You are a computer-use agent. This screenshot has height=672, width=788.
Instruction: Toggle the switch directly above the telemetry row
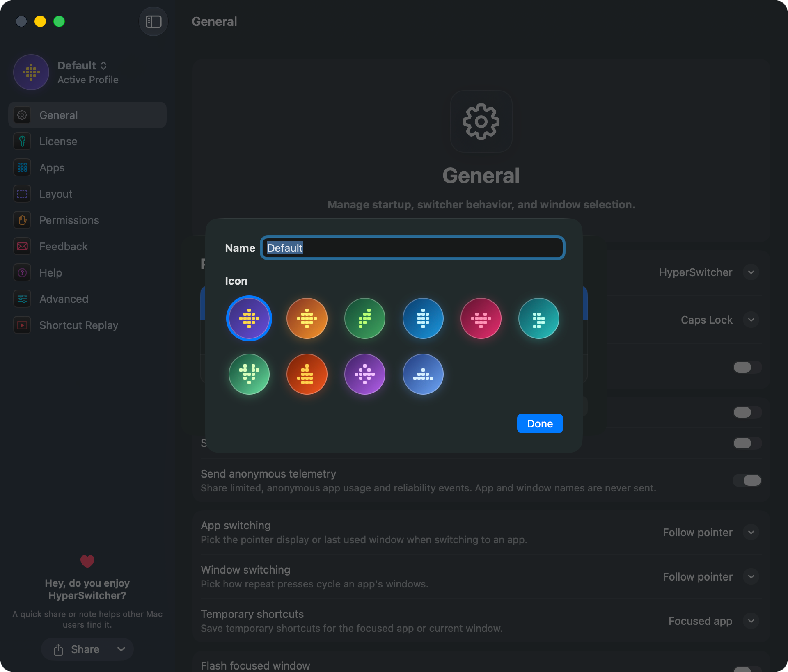747,443
